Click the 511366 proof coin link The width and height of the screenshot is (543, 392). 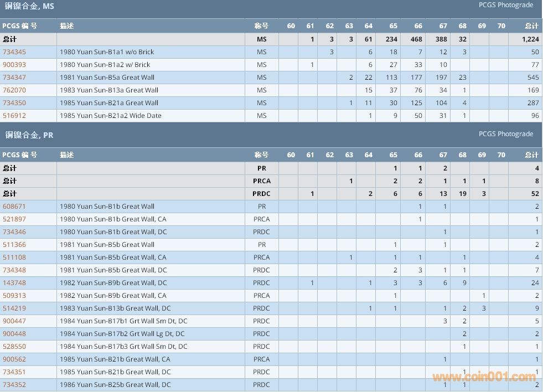pyautogui.click(x=14, y=245)
